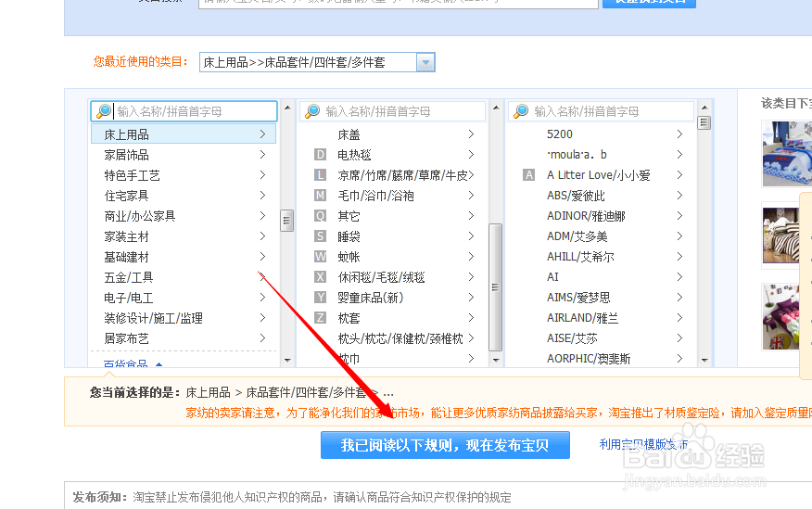
Task: Pick brand AISE/艾莎
Action: 572,338
